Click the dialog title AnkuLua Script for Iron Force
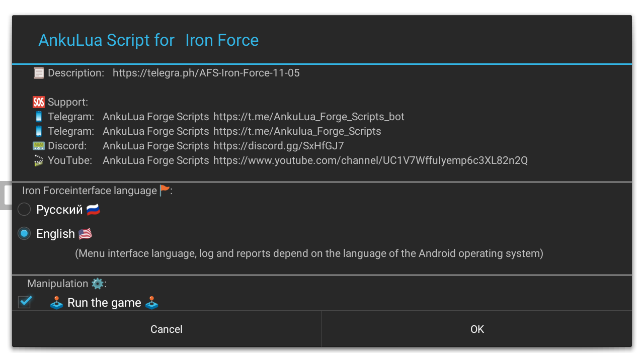The image size is (644, 362). point(148,40)
